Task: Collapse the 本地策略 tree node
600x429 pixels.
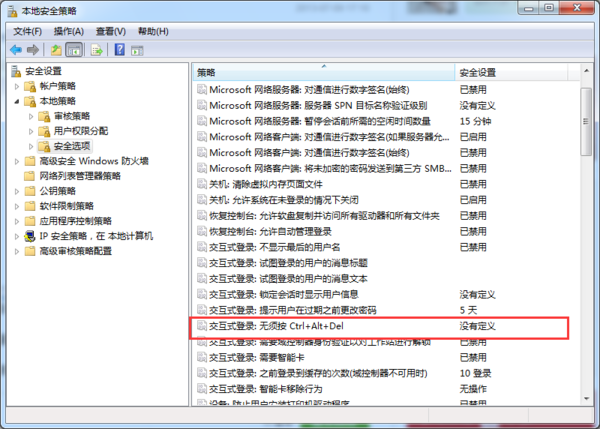Action: 17,101
